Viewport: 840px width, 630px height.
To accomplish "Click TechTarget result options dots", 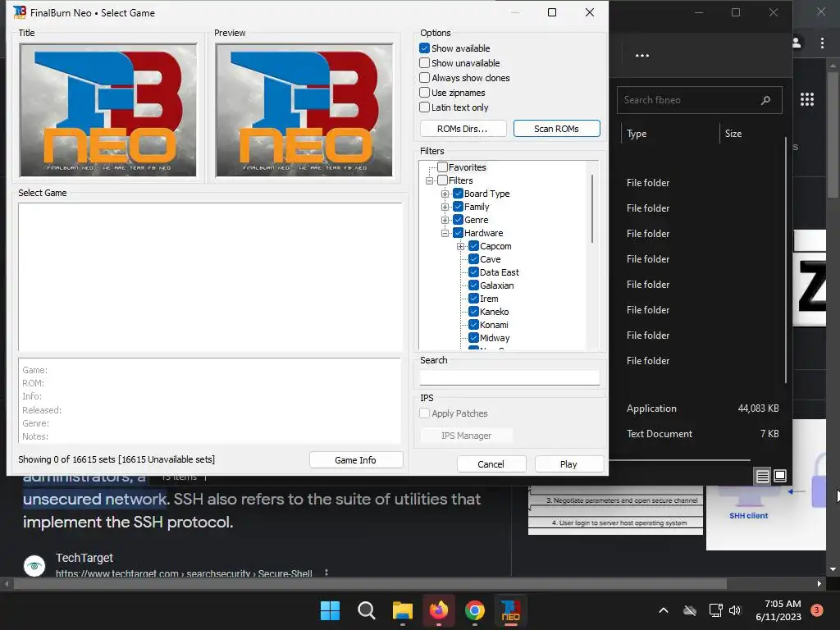I will pyautogui.click(x=326, y=572).
